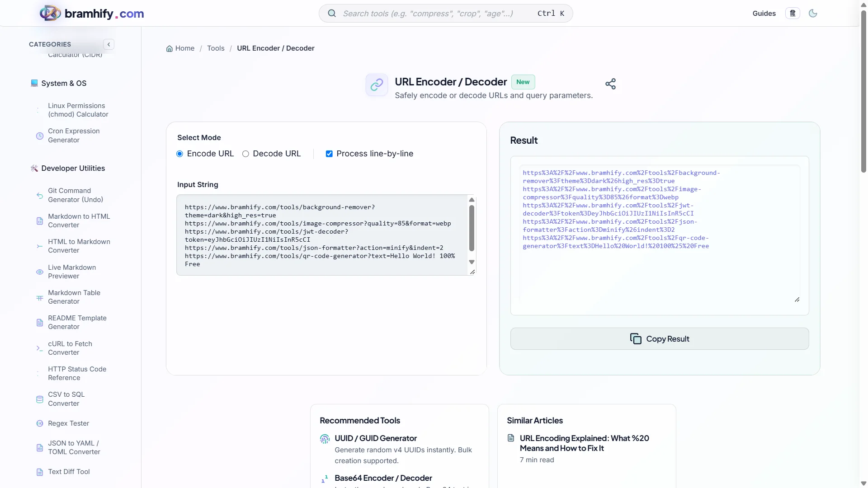This screenshot has width=868, height=488.
Task: Click the Home breadcrumb house icon
Action: click(x=170, y=49)
